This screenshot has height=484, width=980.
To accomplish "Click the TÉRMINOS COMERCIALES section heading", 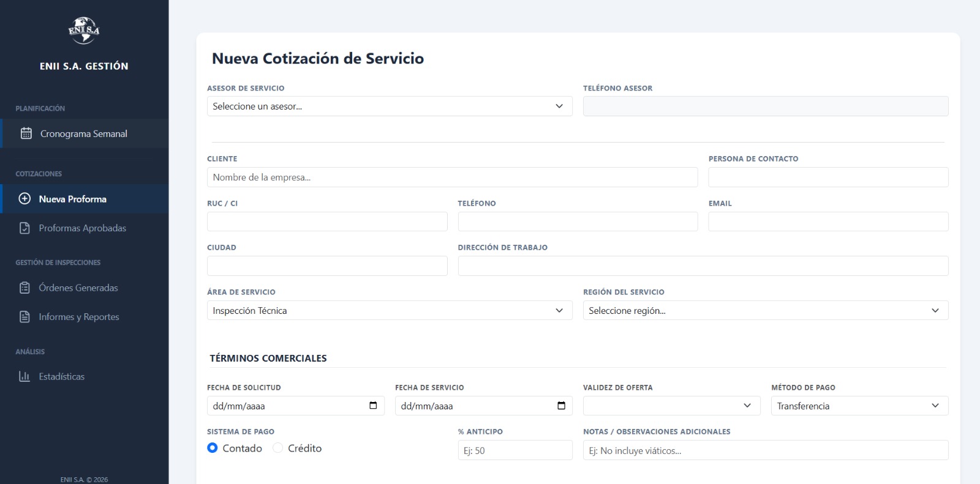I will point(268,359).
